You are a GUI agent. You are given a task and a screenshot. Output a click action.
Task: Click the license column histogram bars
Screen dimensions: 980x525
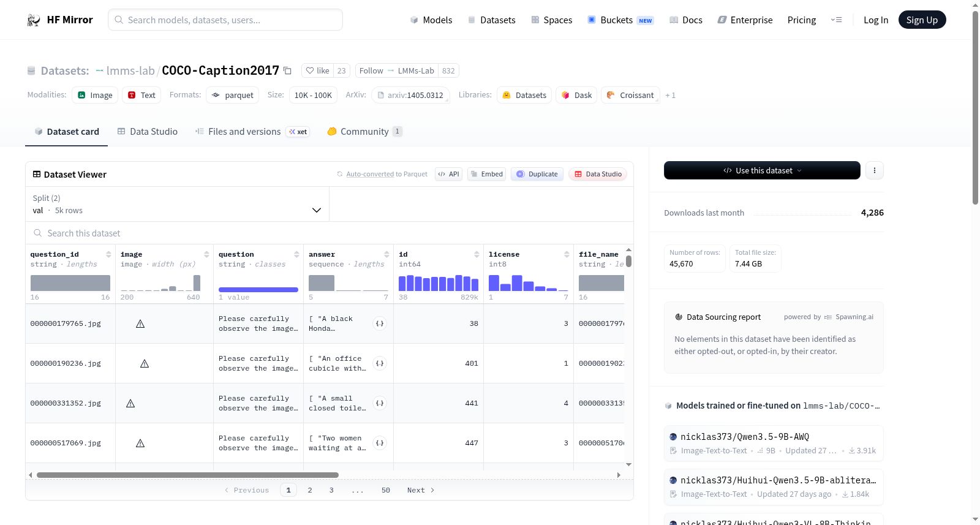529,283
